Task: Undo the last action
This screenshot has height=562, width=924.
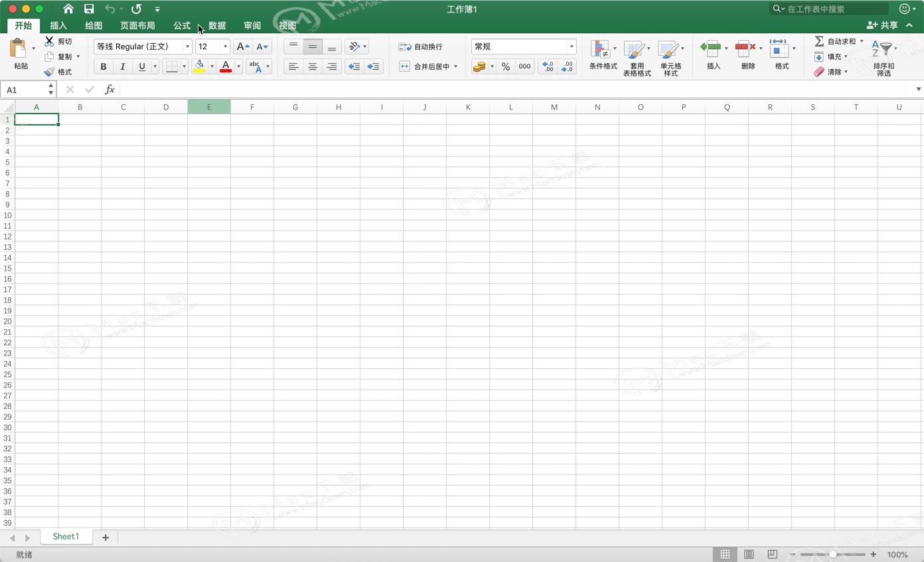Action: pos(110,9)
